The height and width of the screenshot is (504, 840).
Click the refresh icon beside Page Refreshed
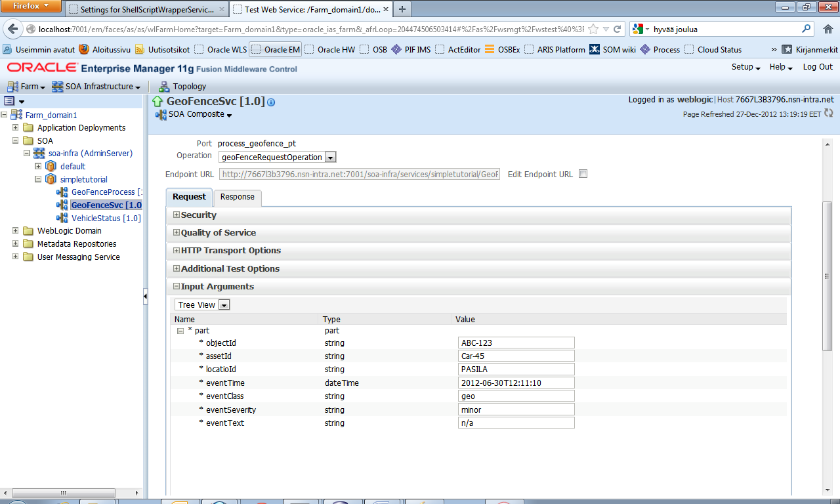pos(828,114)
